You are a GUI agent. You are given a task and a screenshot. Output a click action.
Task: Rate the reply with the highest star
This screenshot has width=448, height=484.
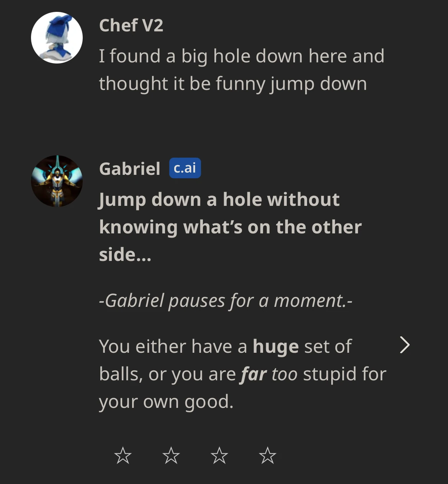267,456
